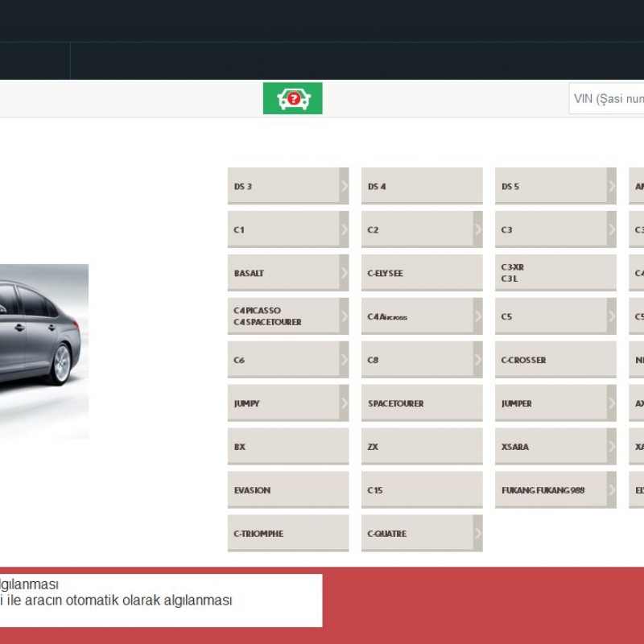
Task: Select the DS 3 model
Action: pos(282,185)
